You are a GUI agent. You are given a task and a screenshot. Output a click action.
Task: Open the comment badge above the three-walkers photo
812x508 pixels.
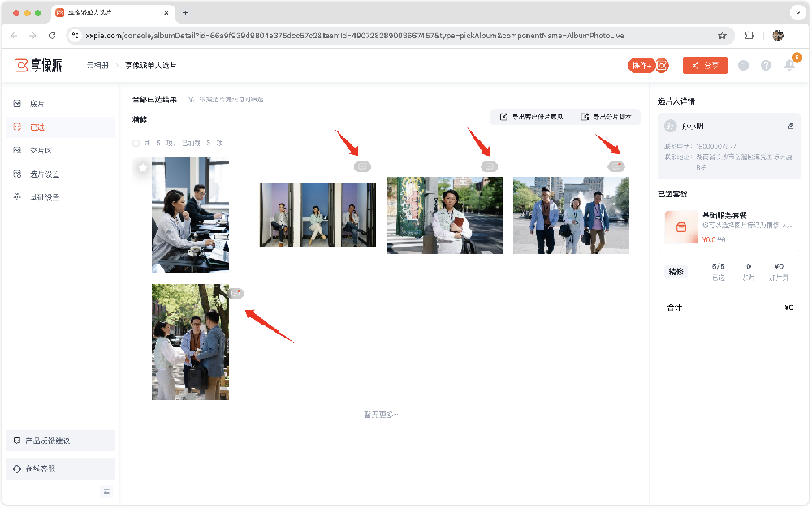click(x=616, y=166)
